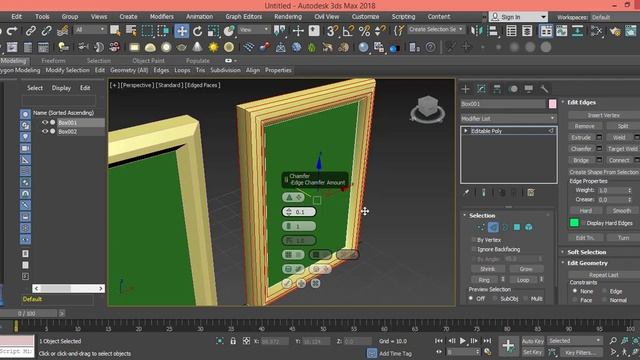Collapse the Edit Geometry rollout
This screenshot has width=640, height=360.
click(x=587, y=263)
